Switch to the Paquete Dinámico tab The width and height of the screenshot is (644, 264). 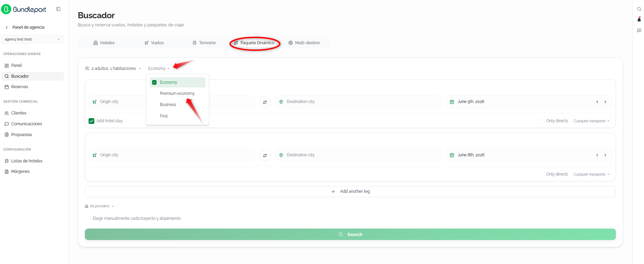click(254, 43)
